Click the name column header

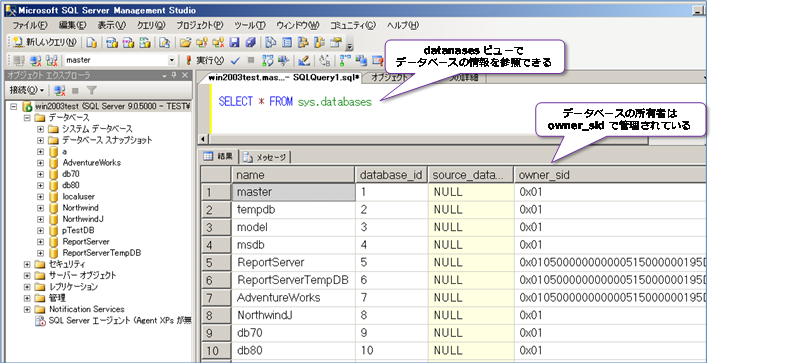coord(293,175)
